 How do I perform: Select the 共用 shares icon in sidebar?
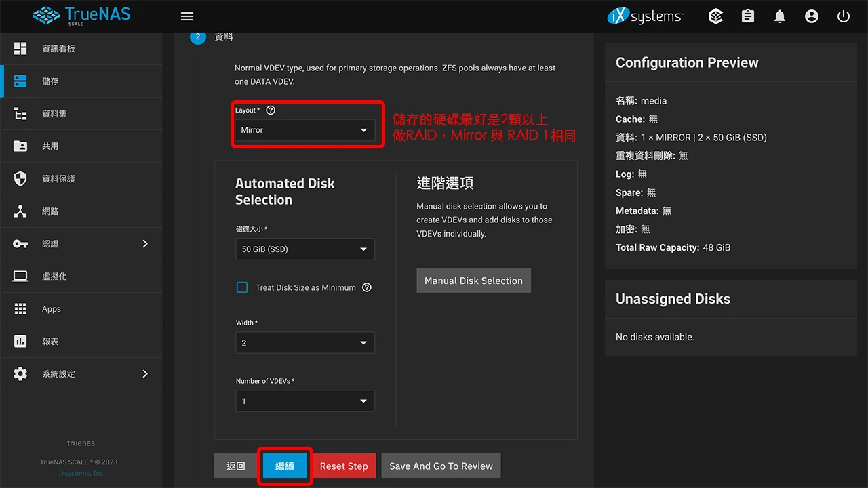(x=50, y=146)
